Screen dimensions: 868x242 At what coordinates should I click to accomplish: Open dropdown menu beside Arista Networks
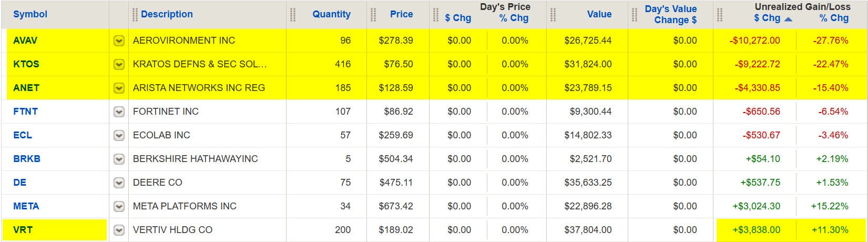(119, 88)
